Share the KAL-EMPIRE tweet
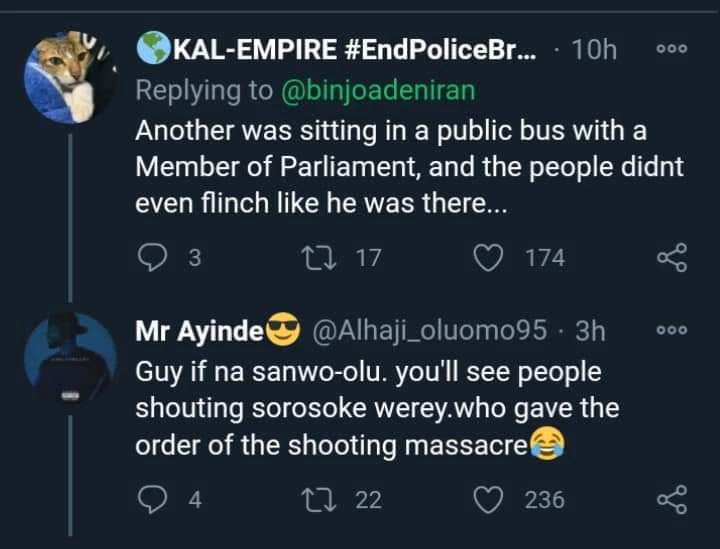The width and height of the screenshot is (720, 549). tap(671, 258)
